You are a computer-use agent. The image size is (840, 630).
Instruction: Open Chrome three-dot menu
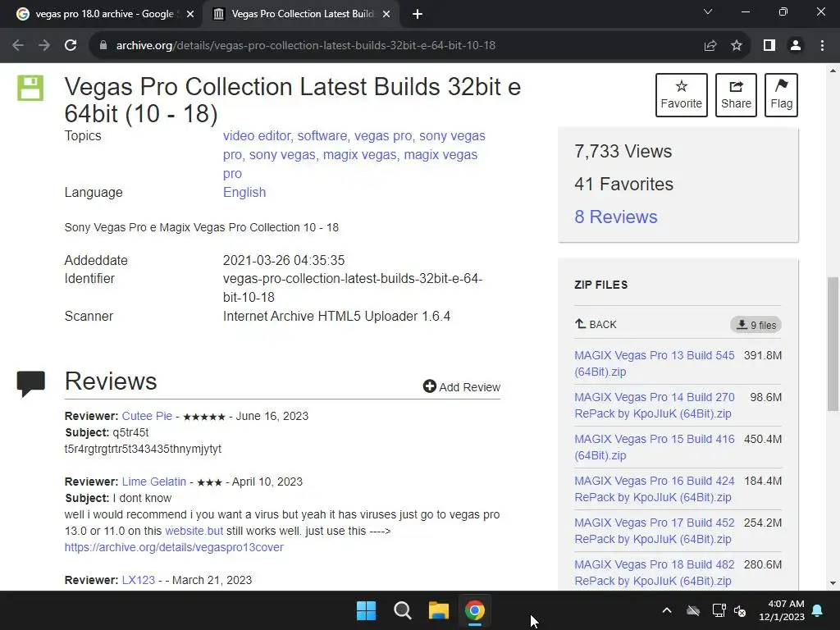822,46
